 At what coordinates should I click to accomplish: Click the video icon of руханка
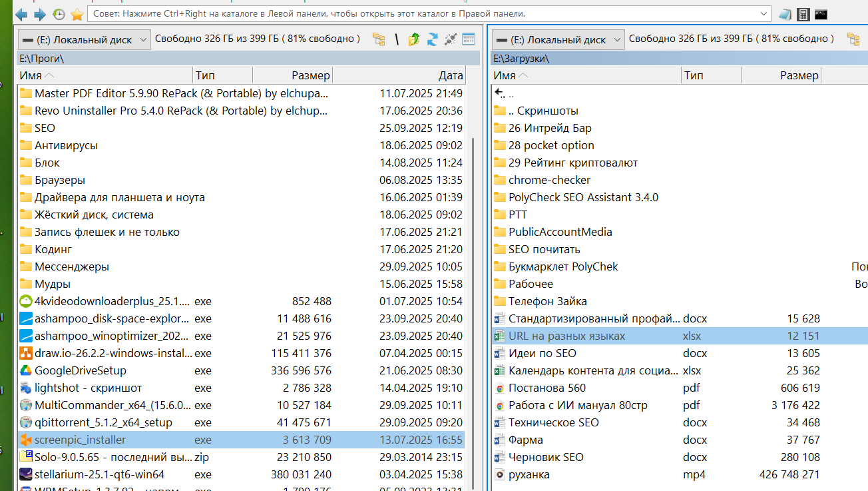pyautogui.click(x=500, y=474)
